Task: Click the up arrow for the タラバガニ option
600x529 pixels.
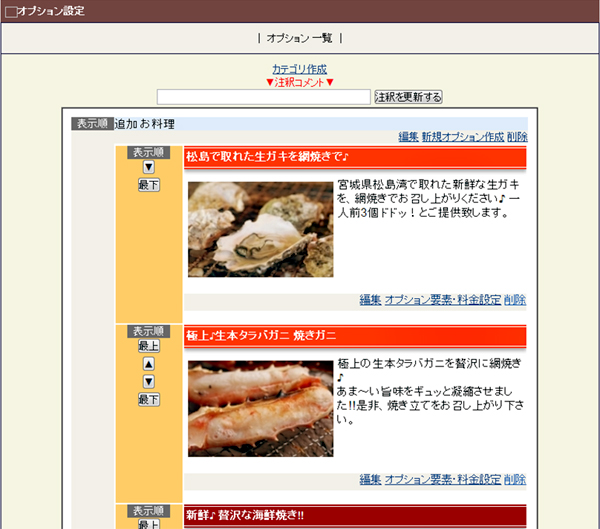Action: [148, 364]
